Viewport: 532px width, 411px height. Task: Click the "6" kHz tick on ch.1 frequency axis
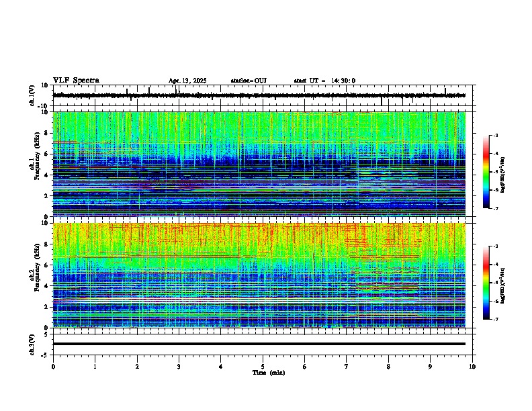[x=47, y=154]
